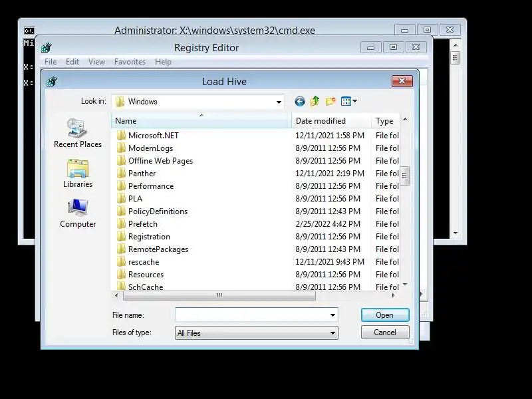Click the Load Hive dialog title icon
Image resolution: width=532 pixels, height=399 pixels.
point(52,81)
